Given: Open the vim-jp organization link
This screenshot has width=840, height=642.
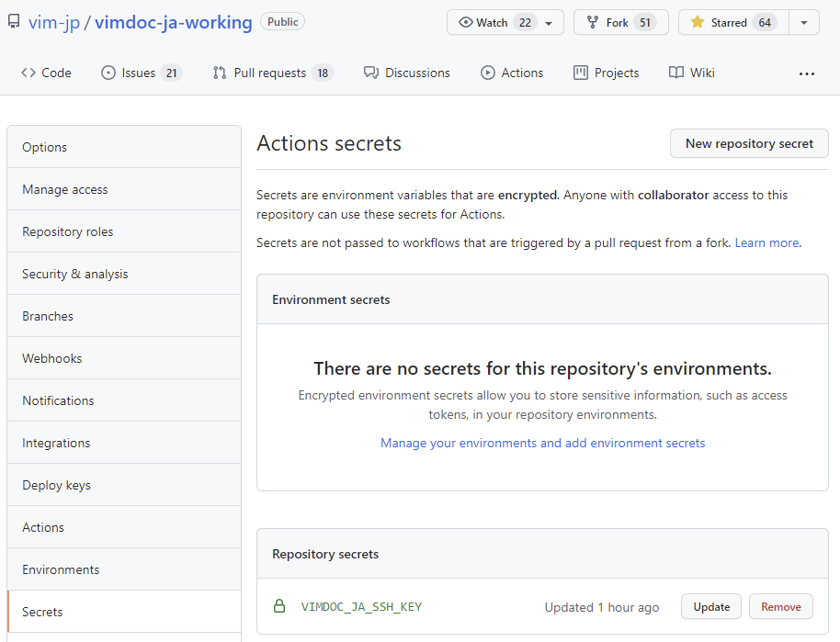Looking at the screenshot, I should tap(54, 22).
